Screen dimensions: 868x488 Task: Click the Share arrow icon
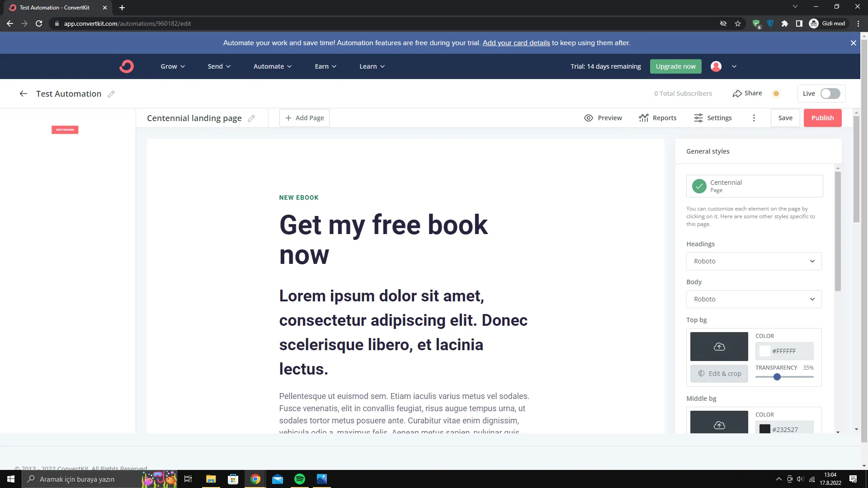(737, 94)
